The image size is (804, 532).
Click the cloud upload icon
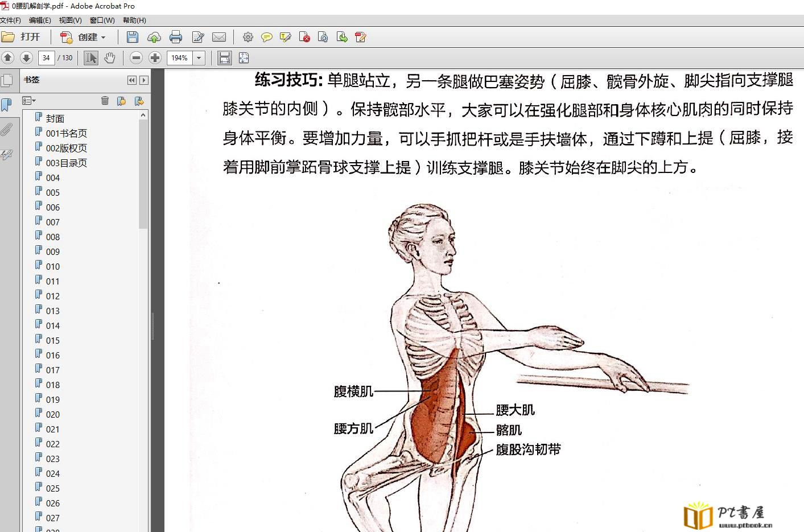click(x=154, y=37)
